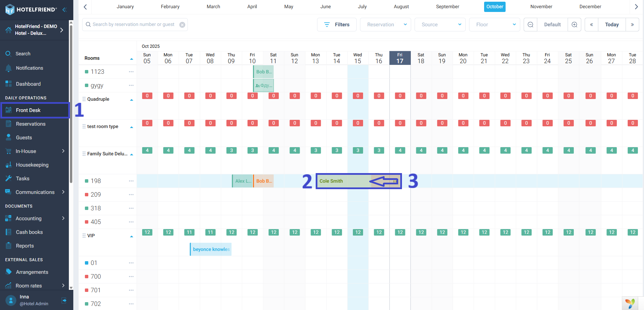Screen dimensions: 644x310
Task: Select Reservations in the sidebar
Action: [x=30, y=124]
